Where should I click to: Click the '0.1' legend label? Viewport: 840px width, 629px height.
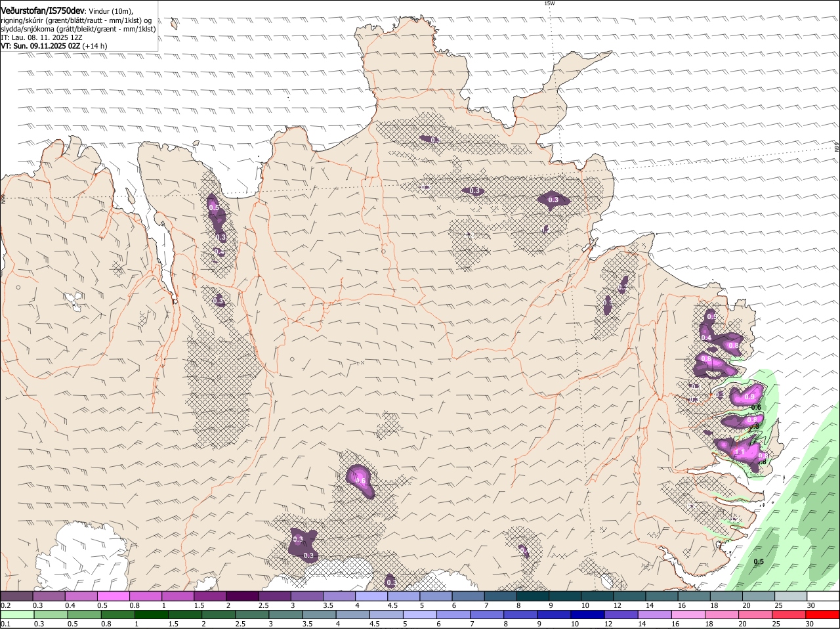(x=5, y=624)
